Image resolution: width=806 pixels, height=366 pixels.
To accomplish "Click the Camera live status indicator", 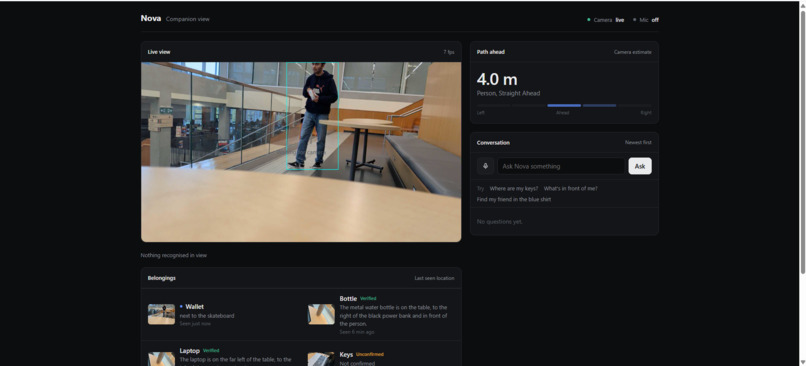I will (x=606, y=20).
